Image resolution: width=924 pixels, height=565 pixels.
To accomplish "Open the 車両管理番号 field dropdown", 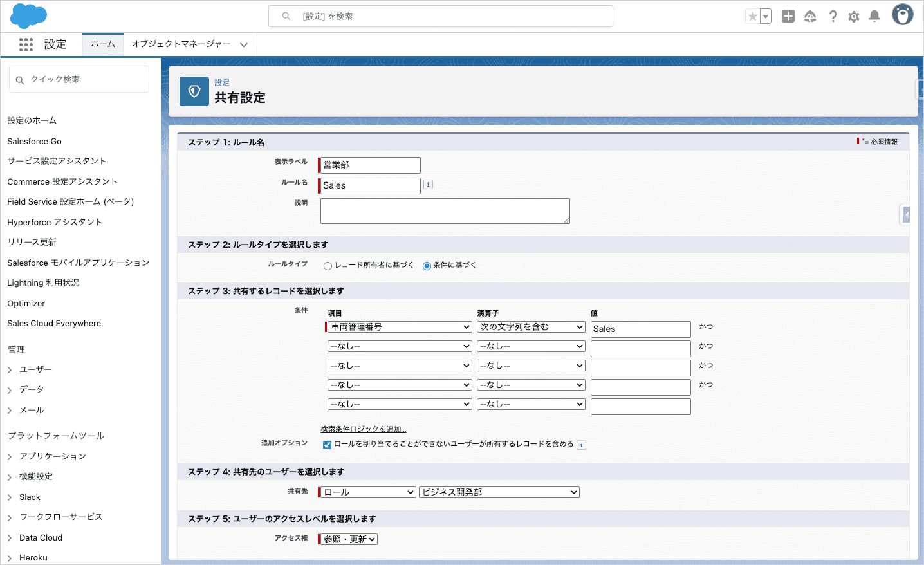I will point(399,326).
